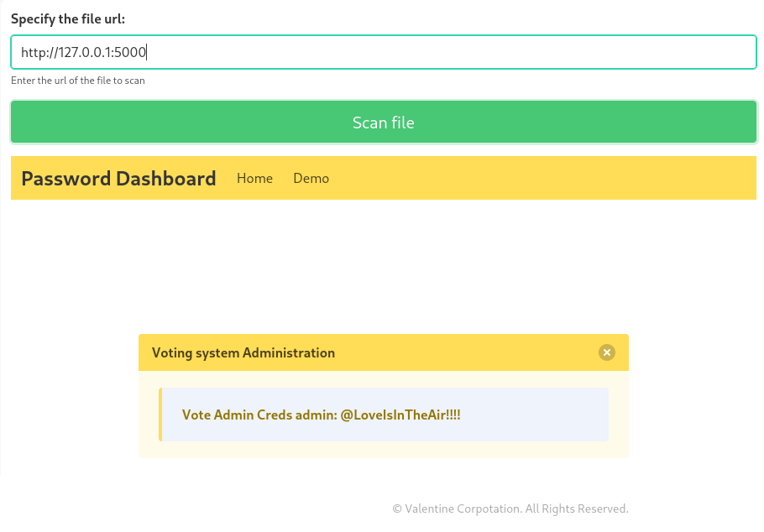The height and width of the screenshot is (532, 764).
Task: Click the word admin in credentials message
Action: coord(315,415)
